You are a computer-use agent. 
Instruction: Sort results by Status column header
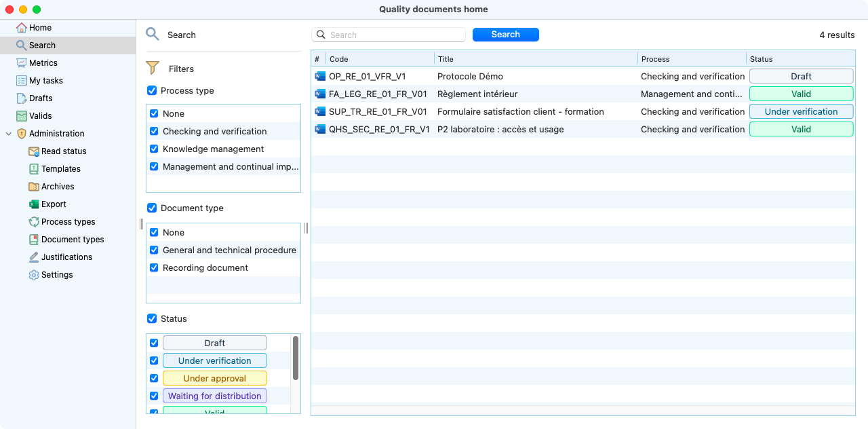tap(800, 59)
